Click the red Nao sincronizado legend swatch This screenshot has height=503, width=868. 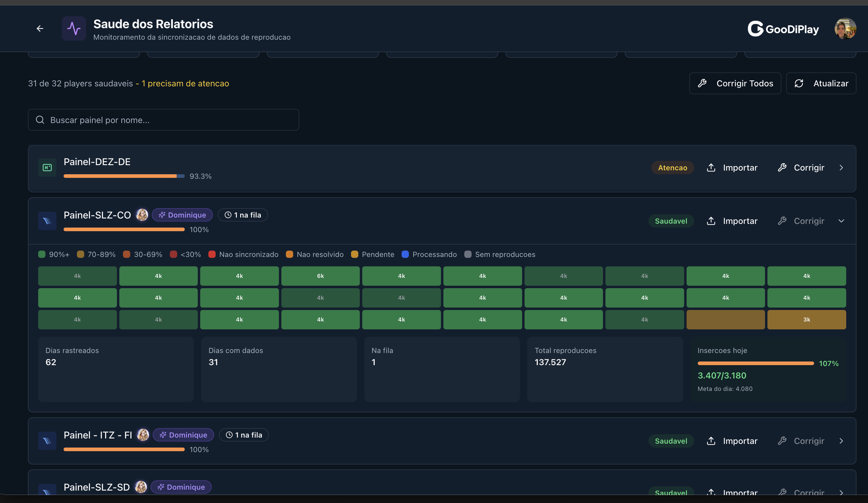coord(212,255)
